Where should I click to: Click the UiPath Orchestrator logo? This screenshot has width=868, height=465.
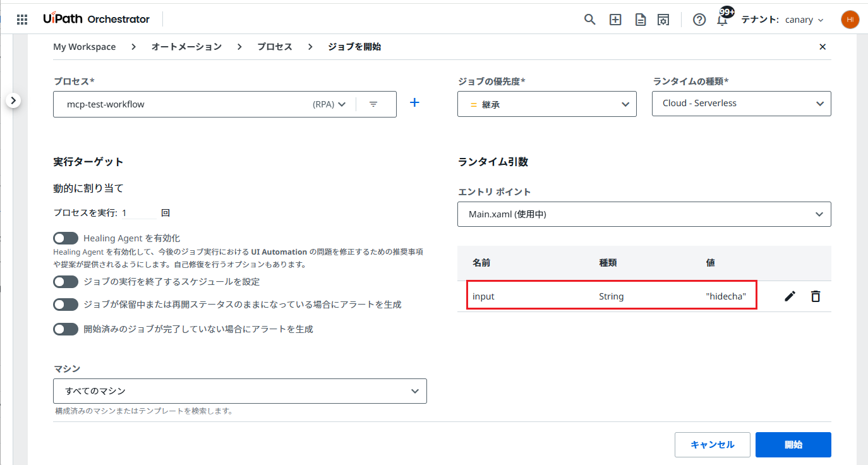[x=97, y=19]
